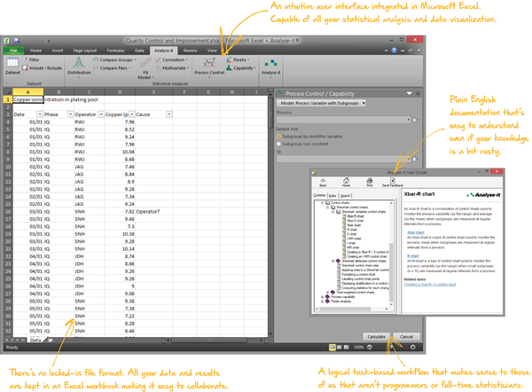The height and width of the screenshot is (392, 532).
Task: Open the File tab
Action: point(13,51)
